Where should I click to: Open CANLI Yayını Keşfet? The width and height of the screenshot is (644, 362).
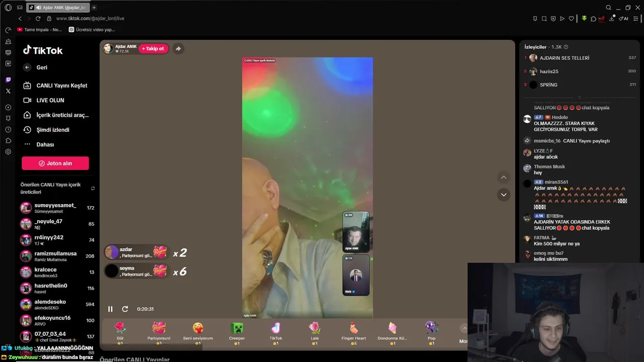[x=55, y=85]
